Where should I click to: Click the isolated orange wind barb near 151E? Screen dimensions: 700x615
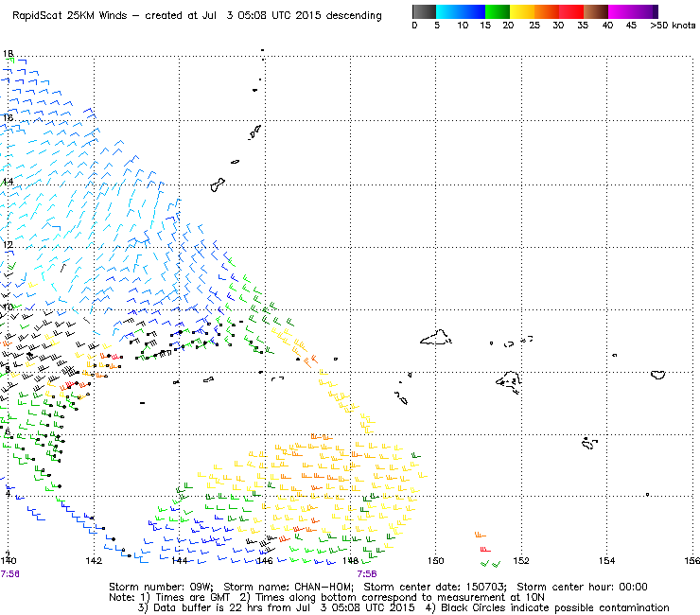[480, 535]
